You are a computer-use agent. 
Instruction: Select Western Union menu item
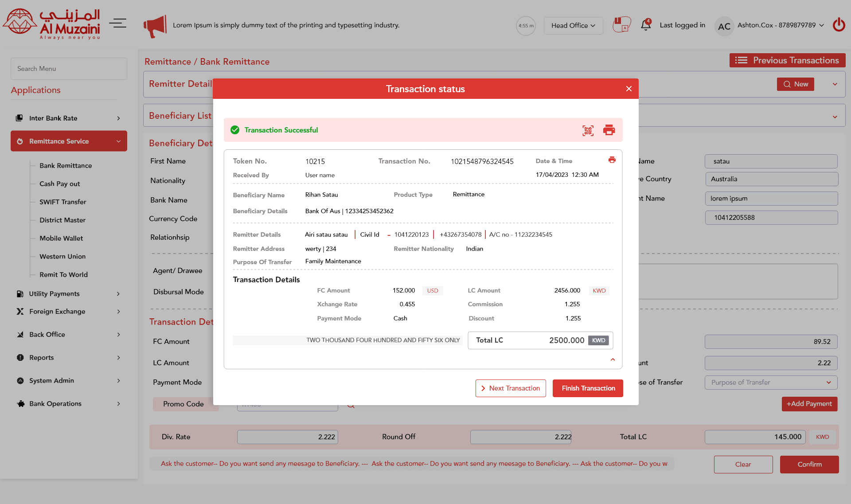tap(62, 256)
